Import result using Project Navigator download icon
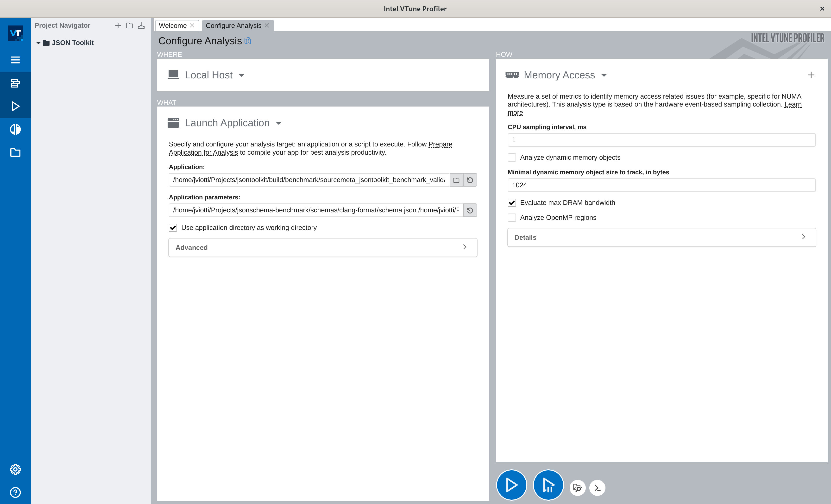Image resolution: width=831 pixels, height=504 pixels. pyautogui.click(x=141, y=26)
